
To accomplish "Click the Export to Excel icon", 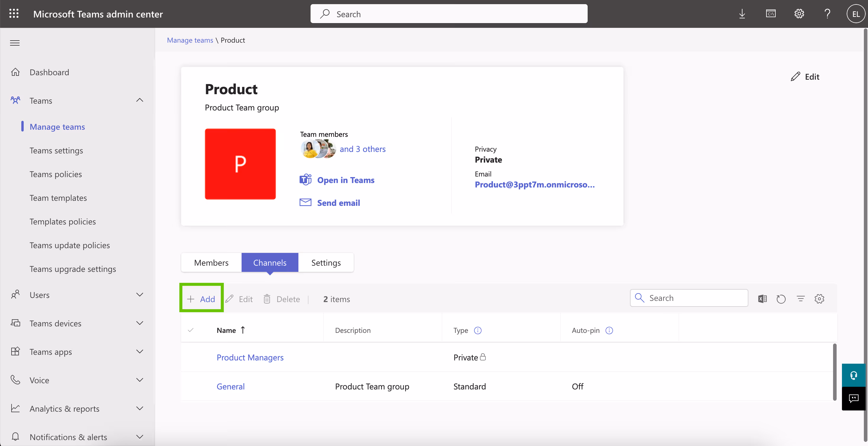I will (x=762, y=299).
